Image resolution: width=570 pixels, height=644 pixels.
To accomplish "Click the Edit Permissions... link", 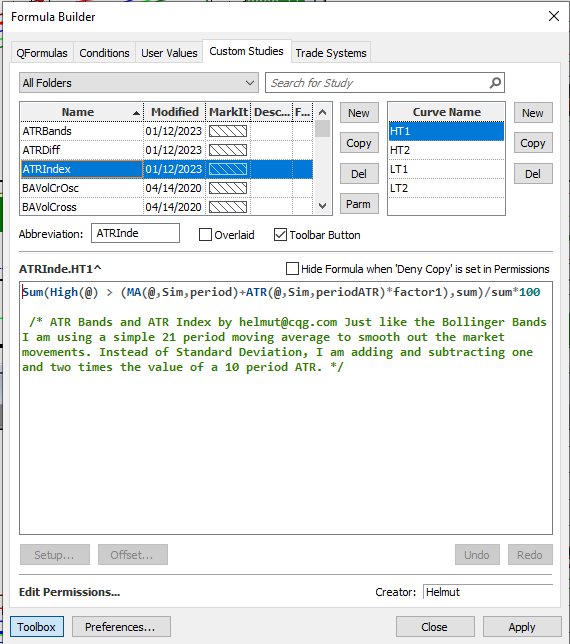I will (x=69, y=592).
